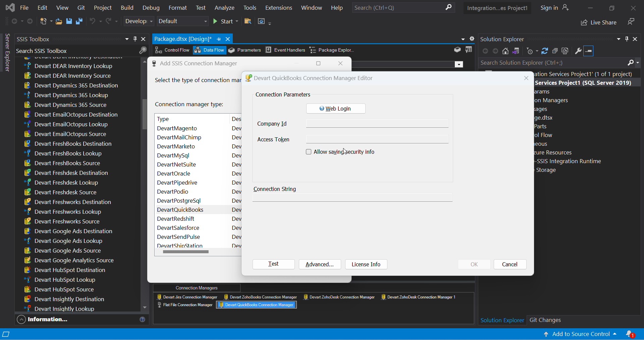Click the Navigate Backward toolbar icon

(x=14, y=21)
